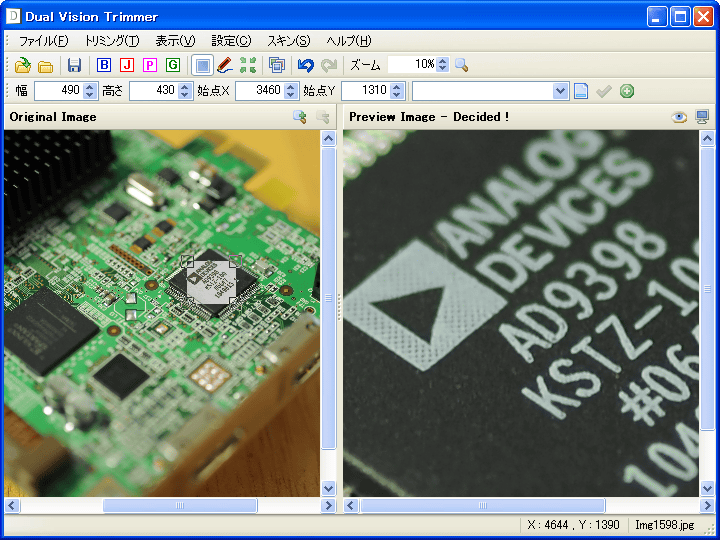Click the gray checkmark confirm icon
The width and height of the screenshot is (720, 540).
click(604, 91)
